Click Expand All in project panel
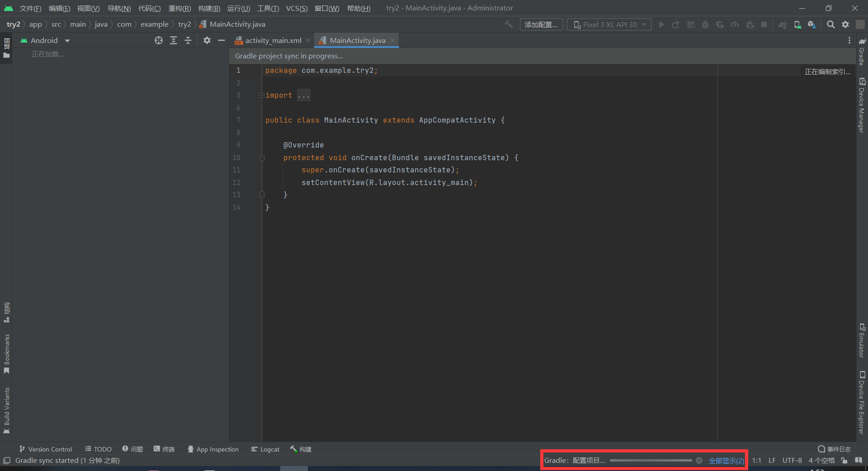 click(x=174, y=40)
